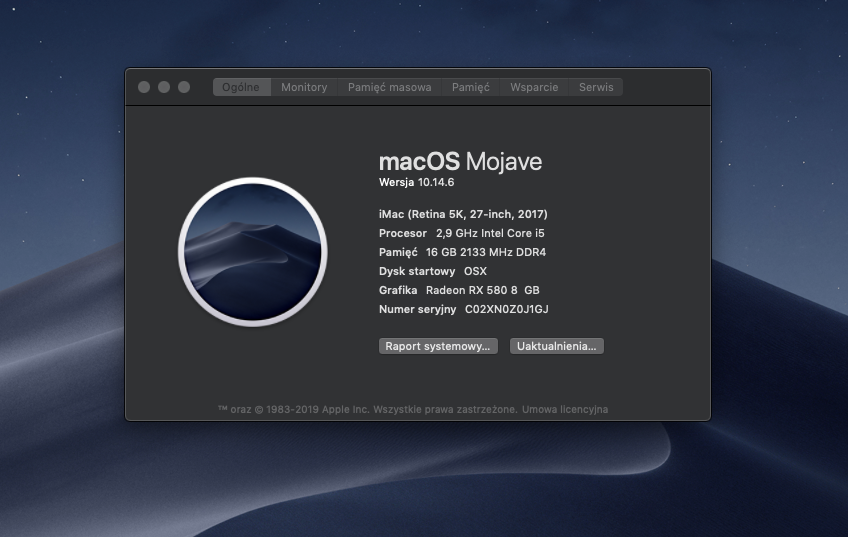848x537 pixels.
Task: Open the Umowa licencyjna link
Action: [x=565, y=409]
